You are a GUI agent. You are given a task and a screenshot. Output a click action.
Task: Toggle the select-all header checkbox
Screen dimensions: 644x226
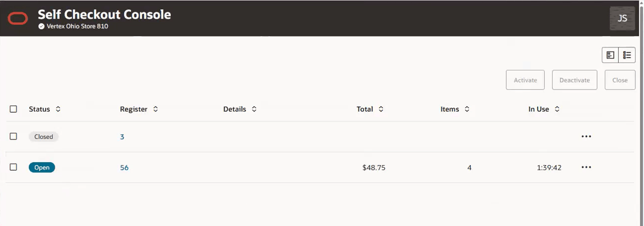coord(14,109)
